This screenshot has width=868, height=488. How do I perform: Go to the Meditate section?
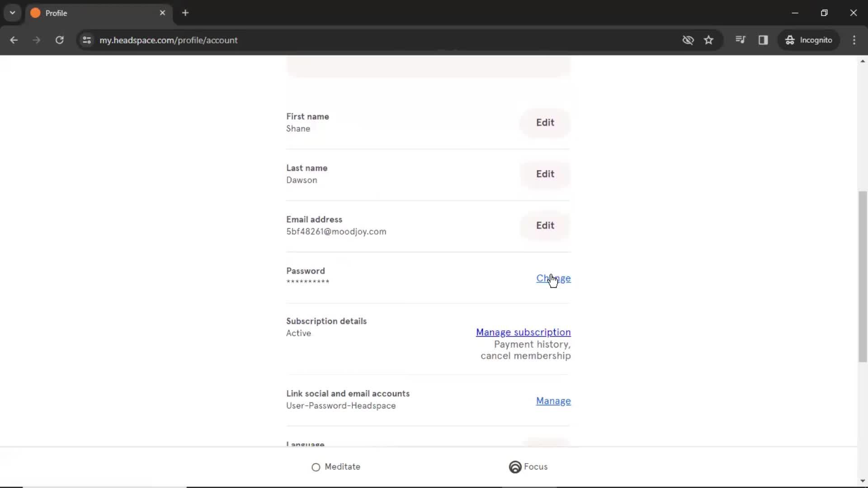click(x=336, y=467)
